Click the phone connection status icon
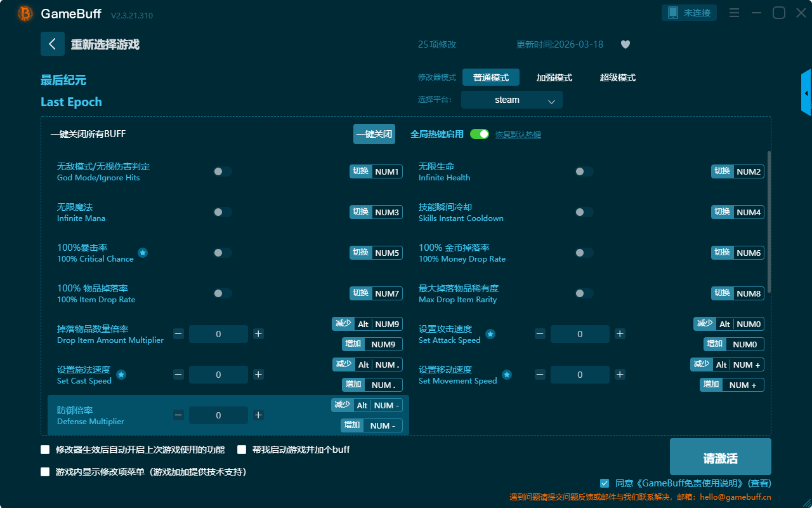Viewport: 812px width, 508px height. (x=673, y=13)
